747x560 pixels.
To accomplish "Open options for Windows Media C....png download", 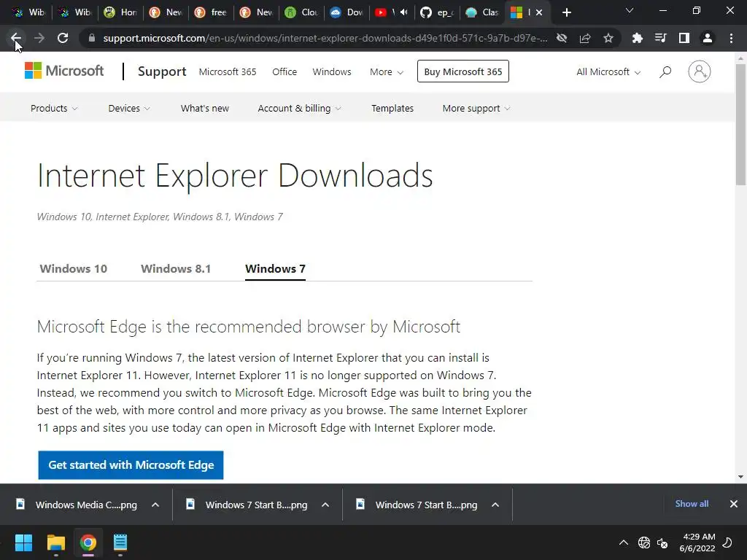I will [x=155, y=505].
